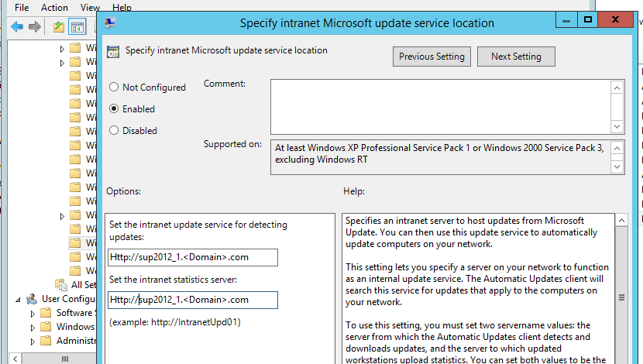
Task: Click the 'Options:' label
Action: pos(123,191)
